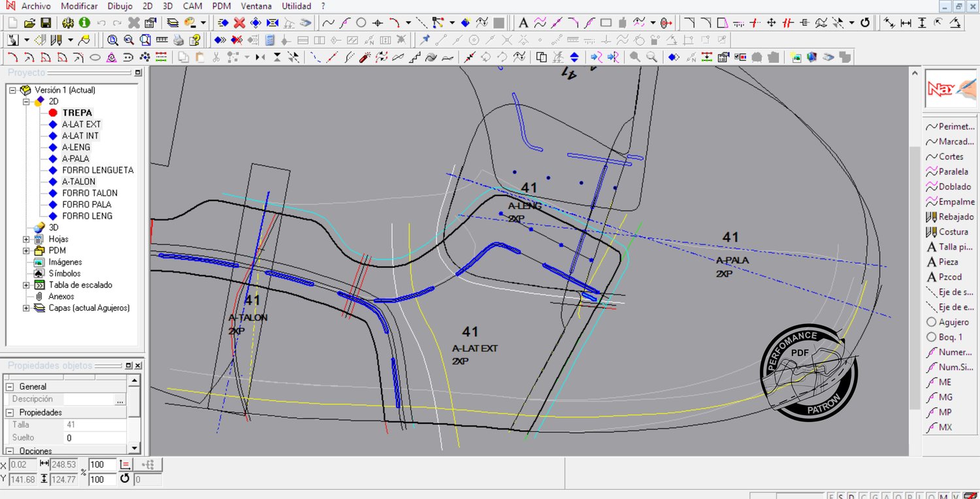
Task: Click the green information icon
Action: click(x=84, y=23)
